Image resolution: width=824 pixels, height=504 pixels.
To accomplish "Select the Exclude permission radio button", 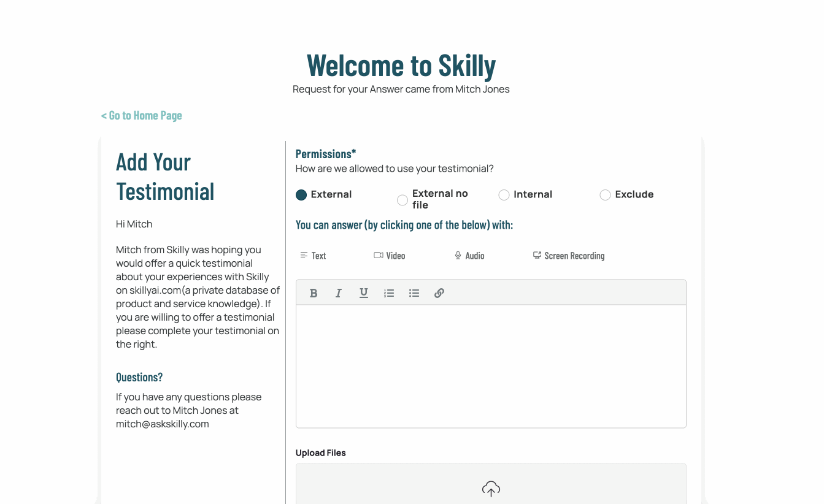I will [x=605, y=195].
